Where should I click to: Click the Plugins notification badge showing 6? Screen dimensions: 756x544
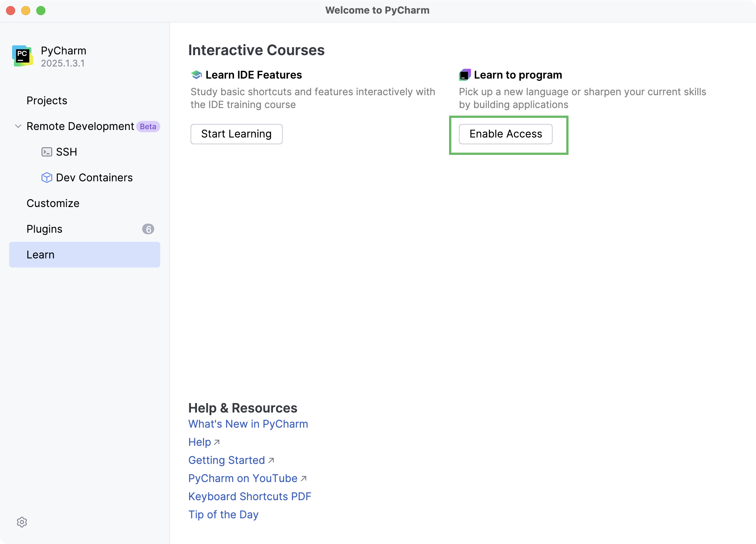click(x=148, y=229)
